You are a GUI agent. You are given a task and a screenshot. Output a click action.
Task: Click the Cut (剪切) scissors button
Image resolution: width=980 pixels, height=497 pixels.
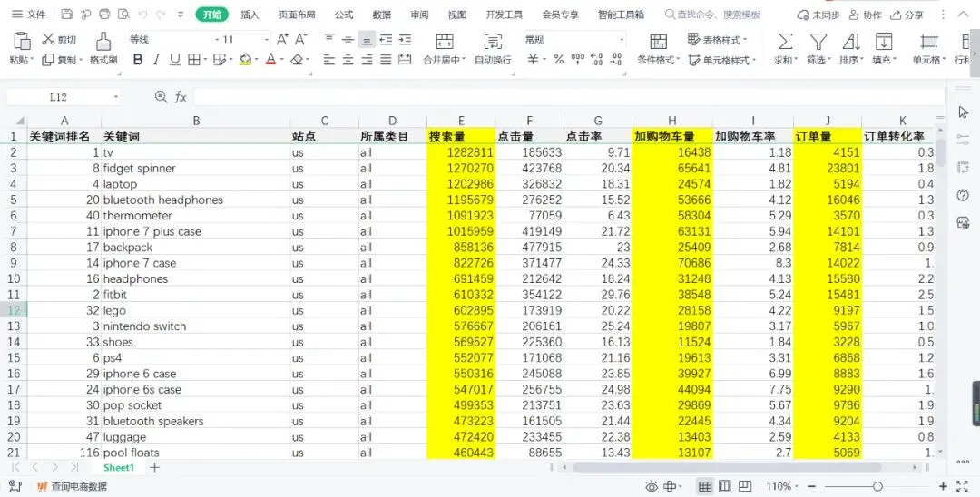(x=59, y=39)
